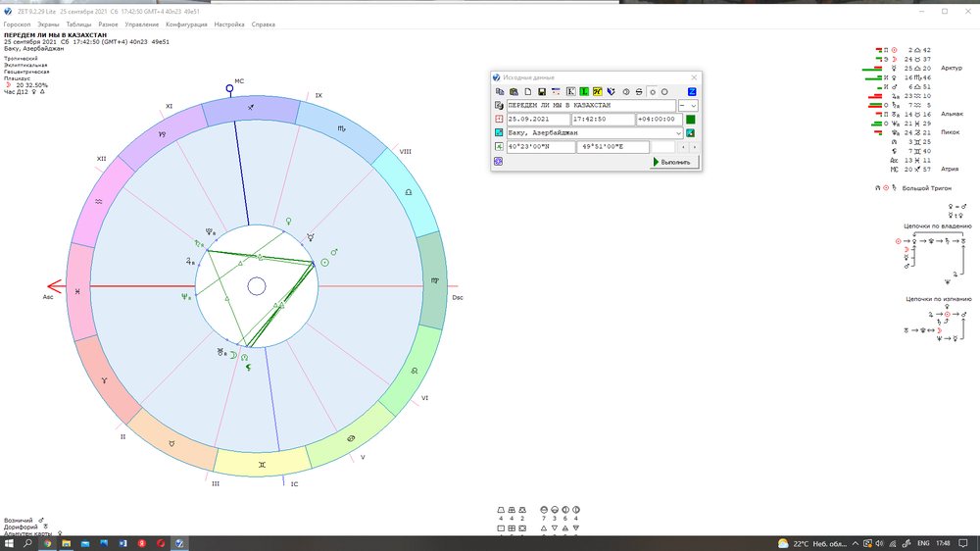Click the Арктур star label

[952, 68]
